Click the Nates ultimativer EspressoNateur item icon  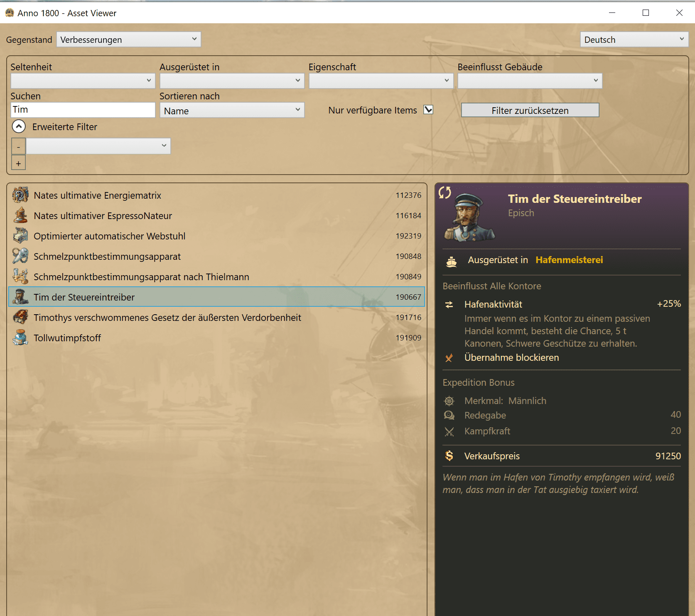pyautogui.click(x=20, y=215)
